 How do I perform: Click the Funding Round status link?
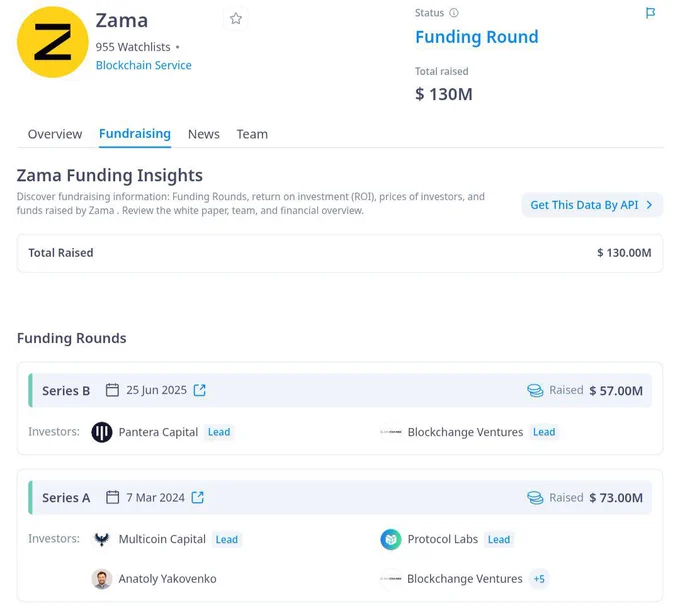coord(477,37)
